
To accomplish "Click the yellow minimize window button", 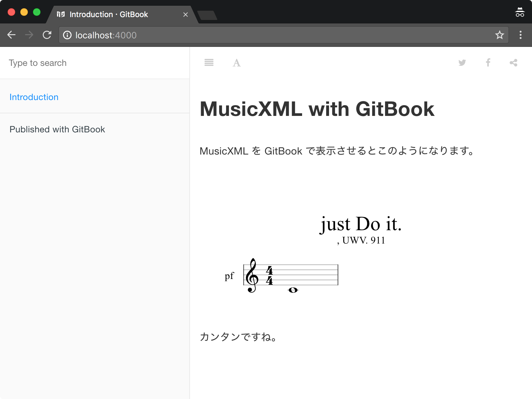I will pos(24,12).
